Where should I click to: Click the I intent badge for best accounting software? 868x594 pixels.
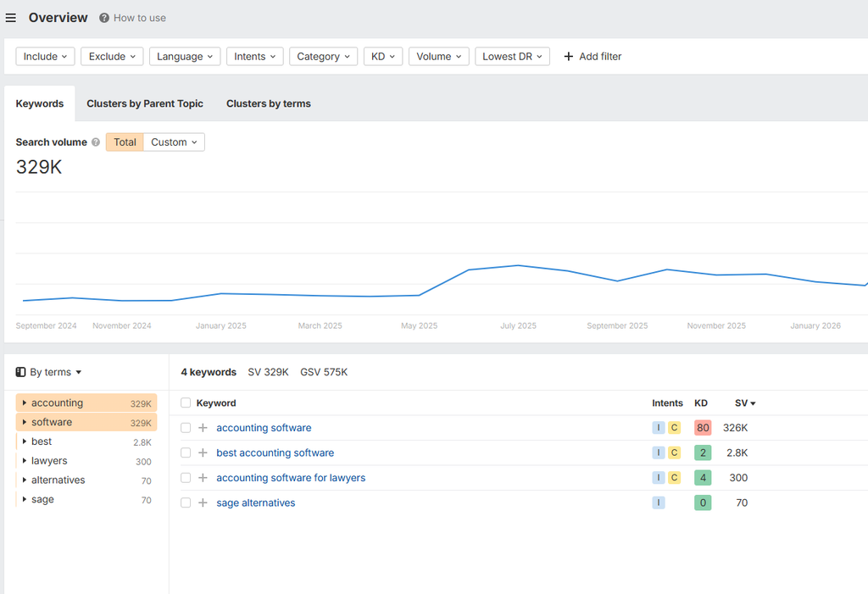tap(658, 452)
